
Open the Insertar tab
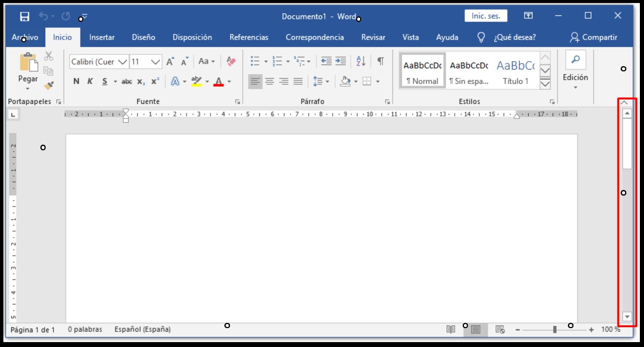(102, 37)
